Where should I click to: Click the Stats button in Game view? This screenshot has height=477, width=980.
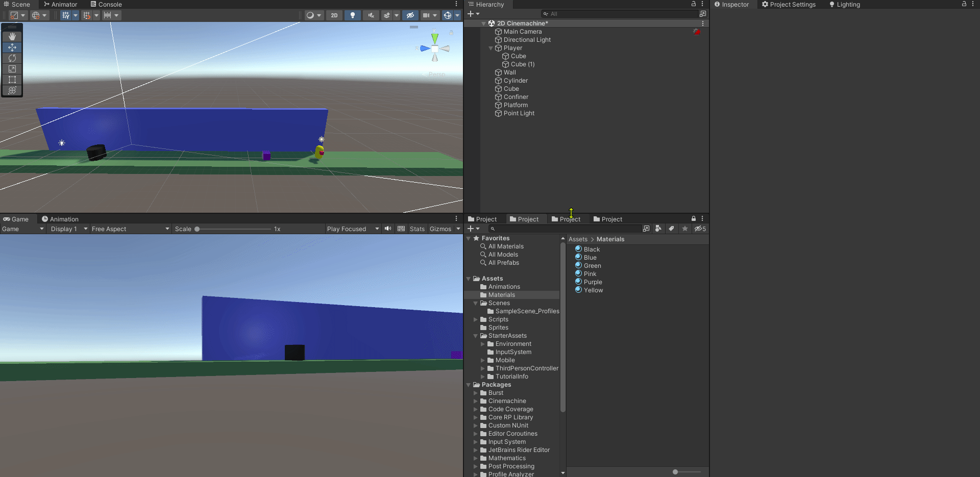[x=417, y=229]
